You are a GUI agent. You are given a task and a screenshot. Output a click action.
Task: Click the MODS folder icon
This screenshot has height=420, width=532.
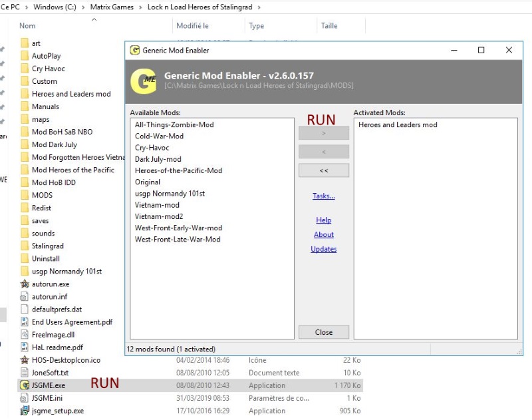(25, 195)
